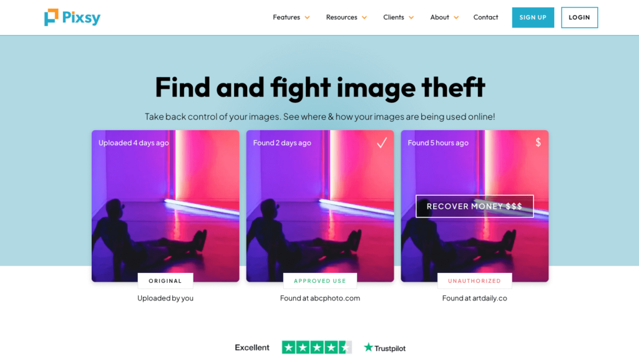Expand the Resources dropdown chevron
This screenshot has width=639, height=364.
[364, 17]
